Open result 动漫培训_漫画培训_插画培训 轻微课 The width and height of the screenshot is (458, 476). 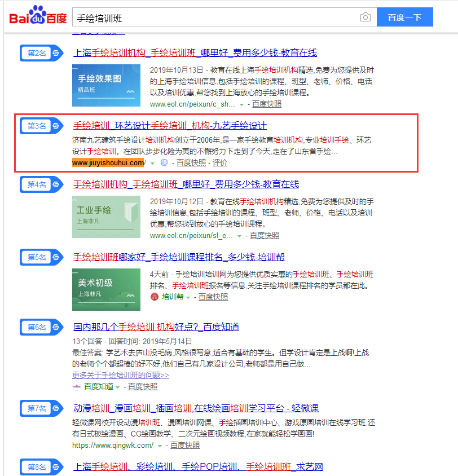(x=196, y=408)
